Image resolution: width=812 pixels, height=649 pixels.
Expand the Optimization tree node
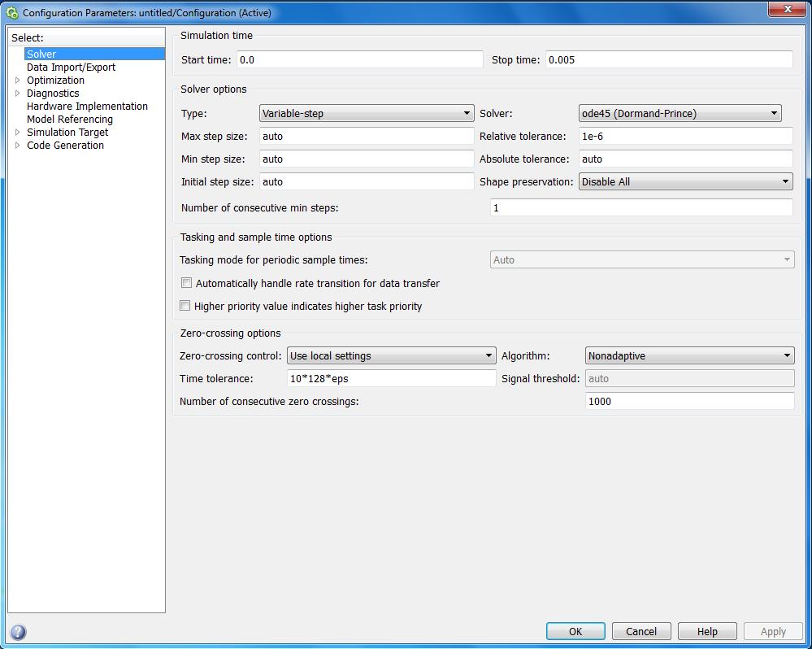pos(18,81)
